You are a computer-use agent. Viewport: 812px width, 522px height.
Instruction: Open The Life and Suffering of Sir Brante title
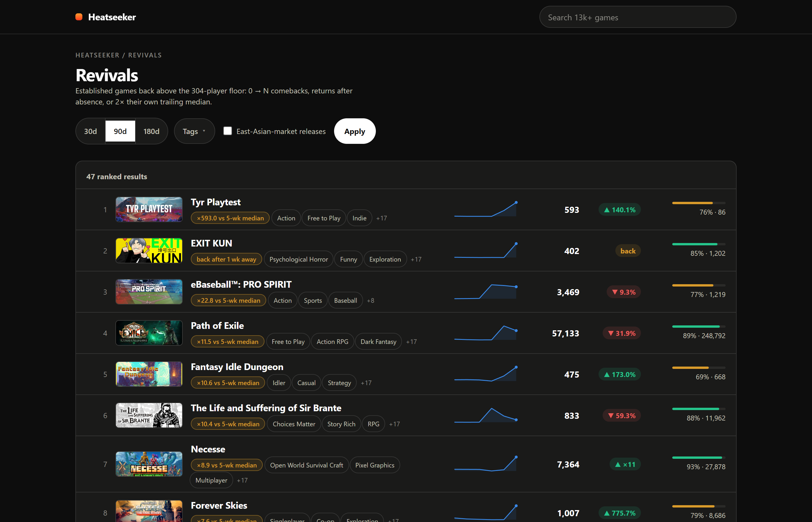coord(266,408)
